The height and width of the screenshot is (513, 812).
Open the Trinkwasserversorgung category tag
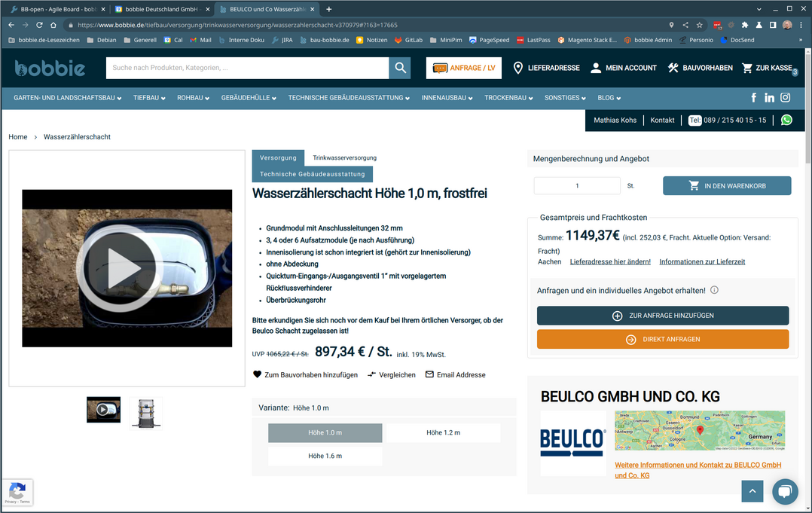point(344,158)
